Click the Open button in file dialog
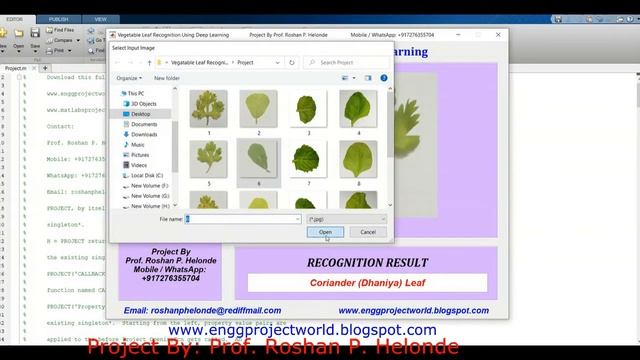This screenshot has width=640, height=360. (x=325, y=232)
